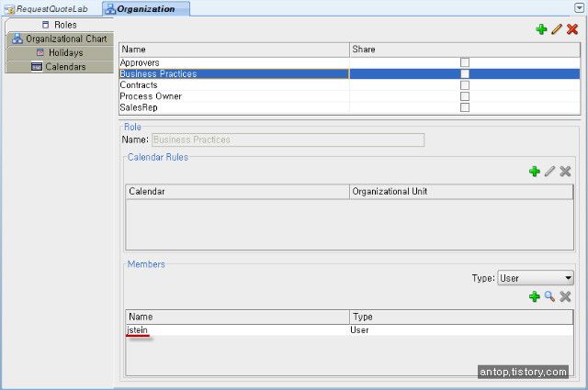
Task: Edit selected role with pencil icon
Action: click(x=557, y=29)
